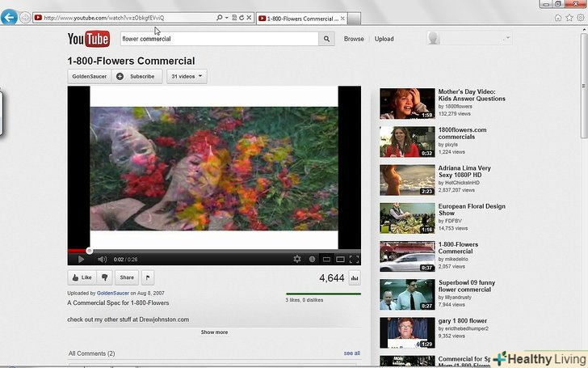Click the Watch Later clock icon
Image resolution: width=588 pixels, height=368 pixels.
(x=312, y=259)
